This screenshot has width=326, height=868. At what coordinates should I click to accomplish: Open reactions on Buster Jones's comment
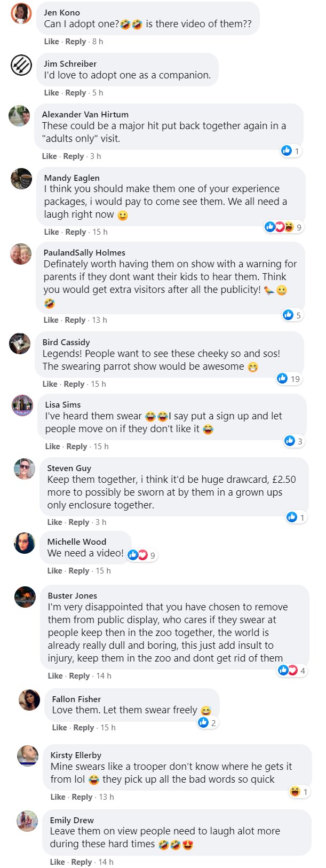tap(292, 671)
